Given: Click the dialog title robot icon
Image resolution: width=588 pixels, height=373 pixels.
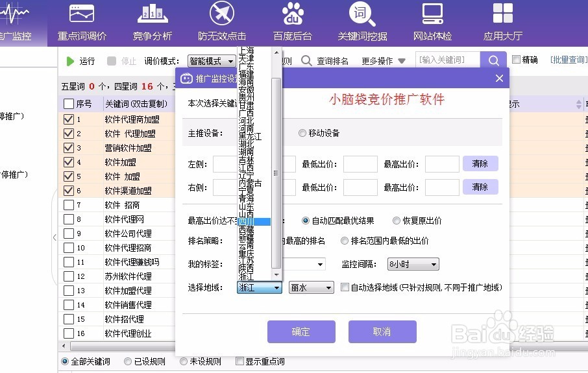Looking at the screenshot, I should (186, 78).
